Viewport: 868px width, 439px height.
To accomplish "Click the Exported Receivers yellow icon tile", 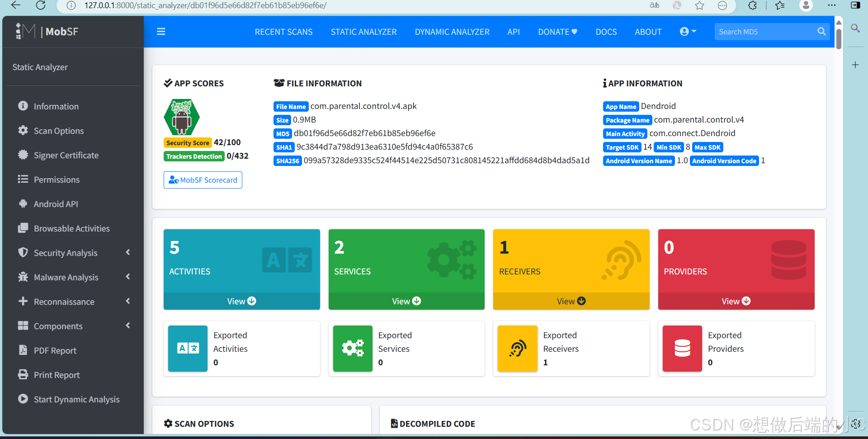I will click(x=518, y=349).
